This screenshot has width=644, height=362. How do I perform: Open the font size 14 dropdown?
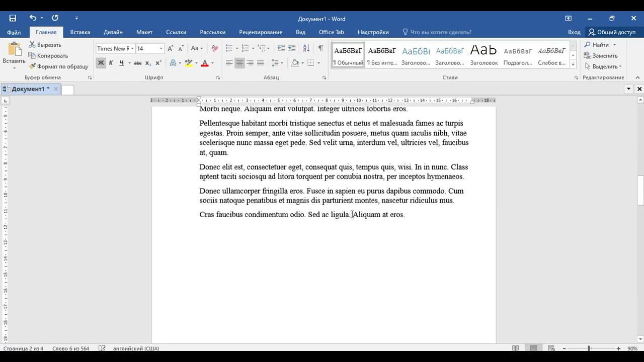click(161, 49)
